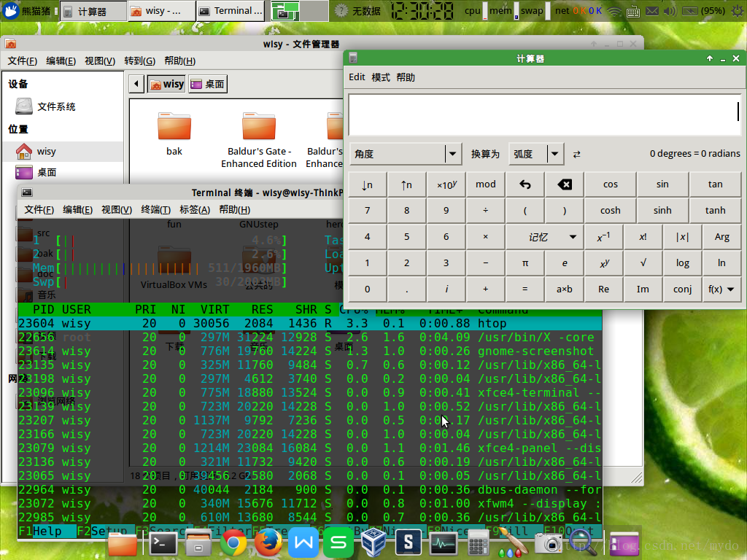Image resolution: width=747 pixels, height=560 pixels.
Task: Open the 熊猫猪 applications menu
Action: (26, 11)
